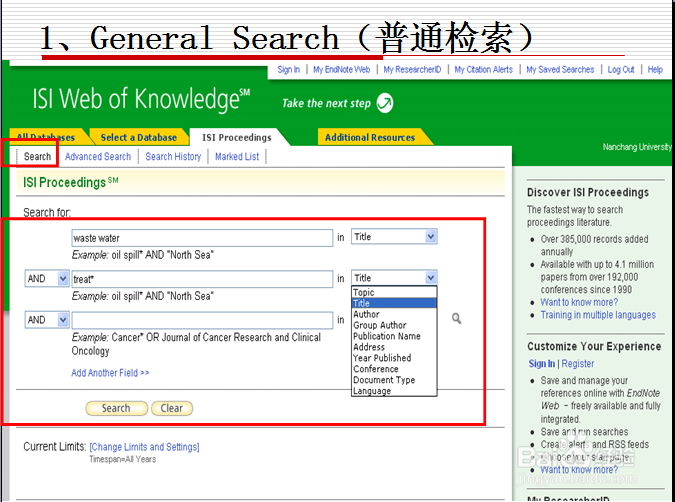This screenshot has height=502, width=675.
Task: Open the Help link
Action: click(655, 70)
